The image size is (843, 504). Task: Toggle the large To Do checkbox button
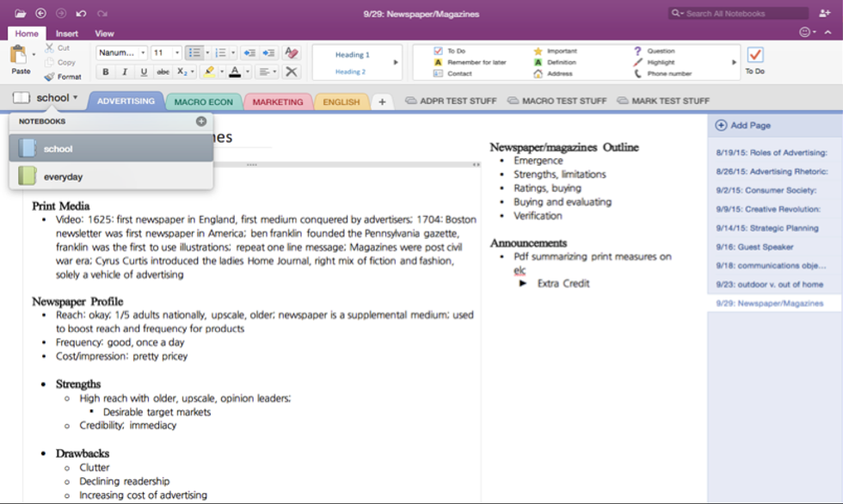tap(754, 55)
